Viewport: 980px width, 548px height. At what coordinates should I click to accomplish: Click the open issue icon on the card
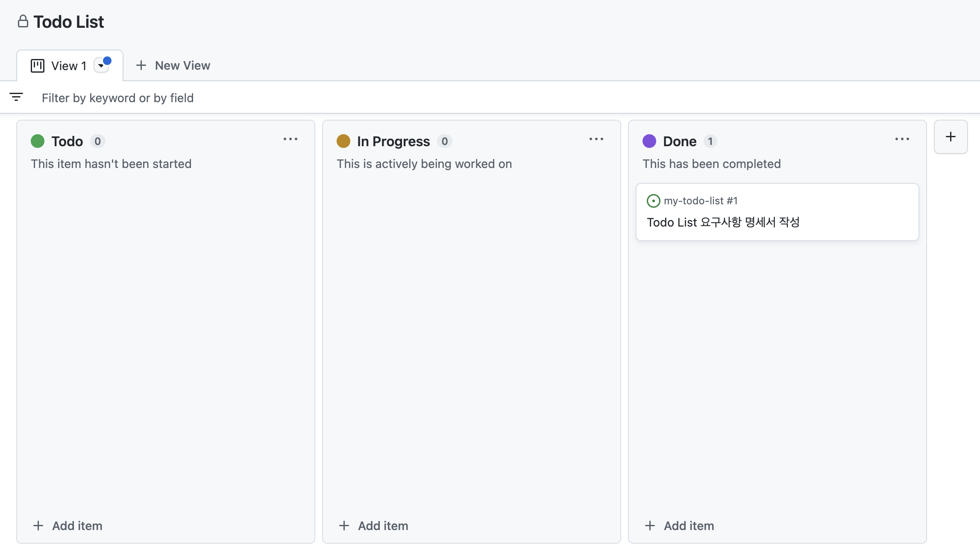(654, 200)
